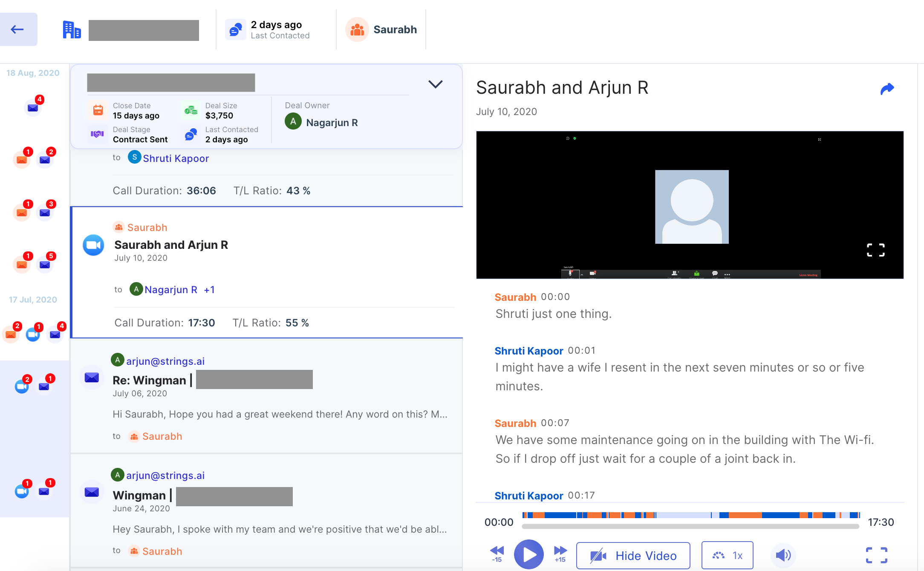Open the 1x playback speed selector
924x571 pixels.
click(x=727, y=555)
